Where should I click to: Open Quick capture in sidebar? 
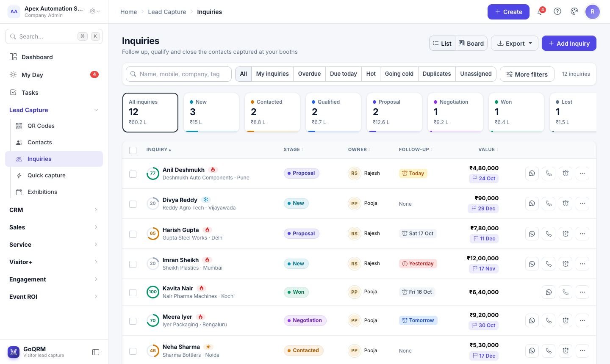54,175
